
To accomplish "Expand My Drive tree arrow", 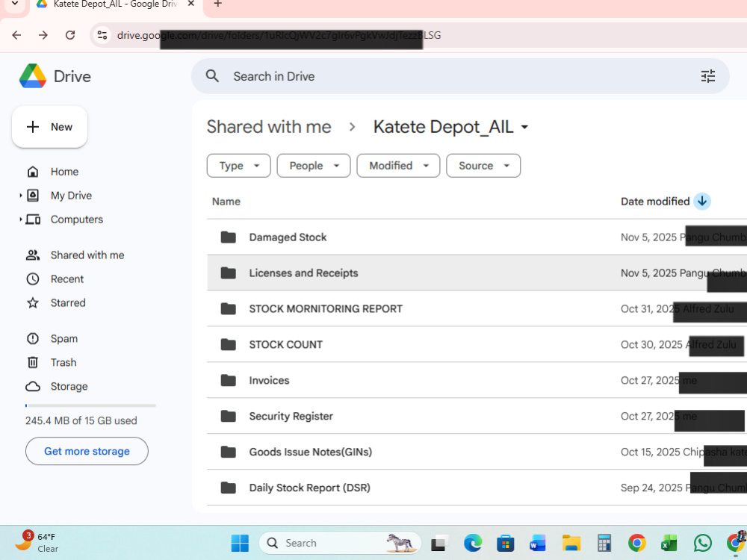I will (20, 195).
